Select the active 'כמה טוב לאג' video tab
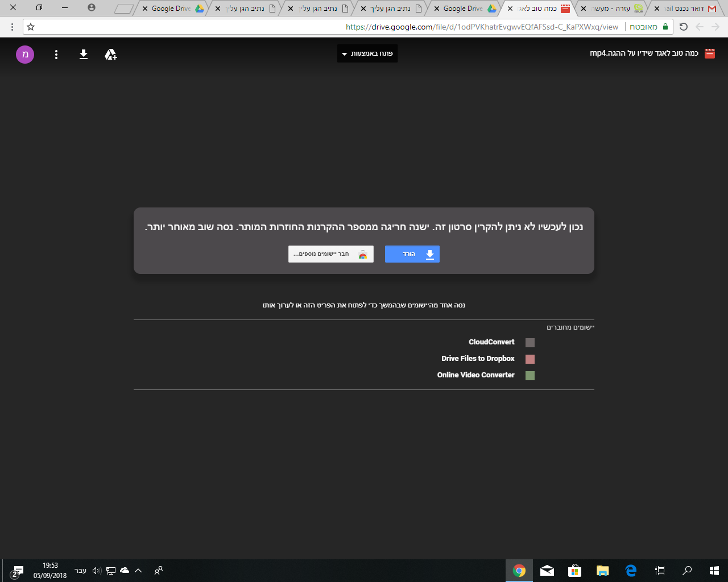 point(539,9)
